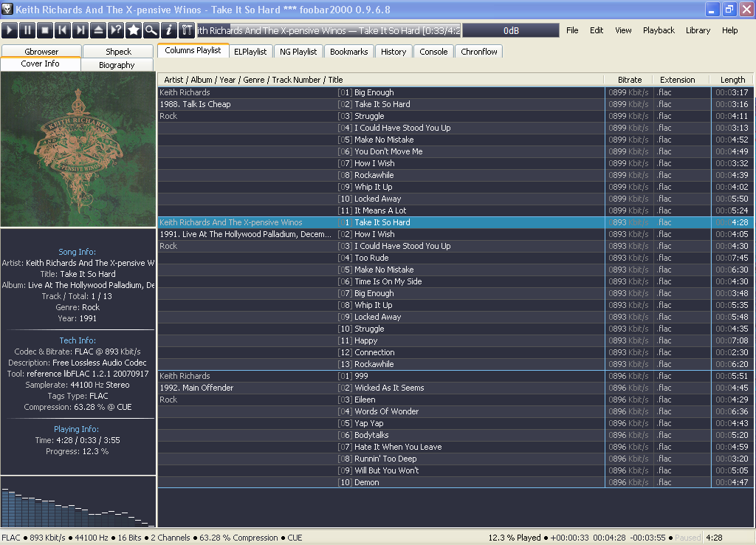Viewport: 756px width, 545px height.
Task: Sort by the Length column header
Action: tap(732, 80)
